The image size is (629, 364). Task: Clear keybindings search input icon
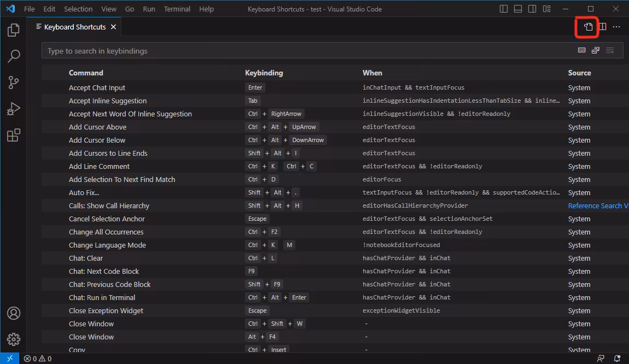(610, 50)
